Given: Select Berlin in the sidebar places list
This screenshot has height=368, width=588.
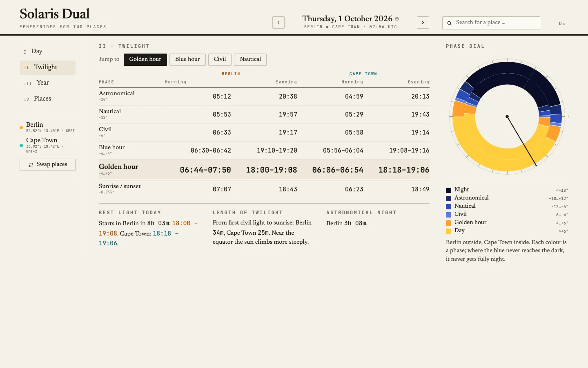Looking at the screenshot, I should click(x=47, y=127).
